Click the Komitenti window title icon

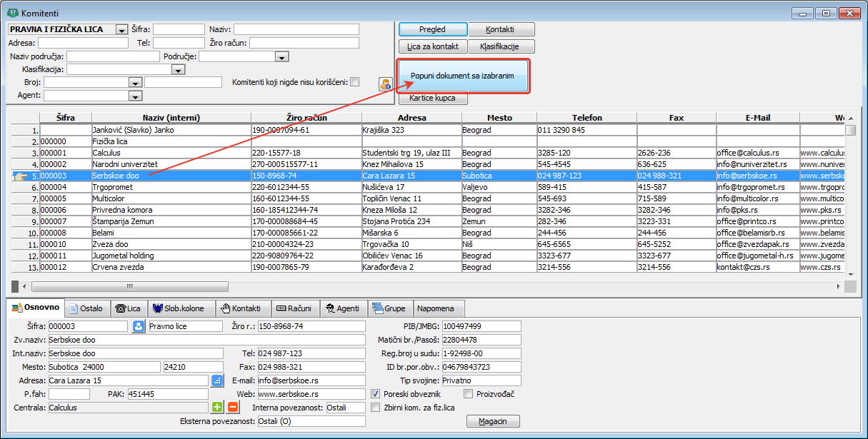tap(13, 12)
